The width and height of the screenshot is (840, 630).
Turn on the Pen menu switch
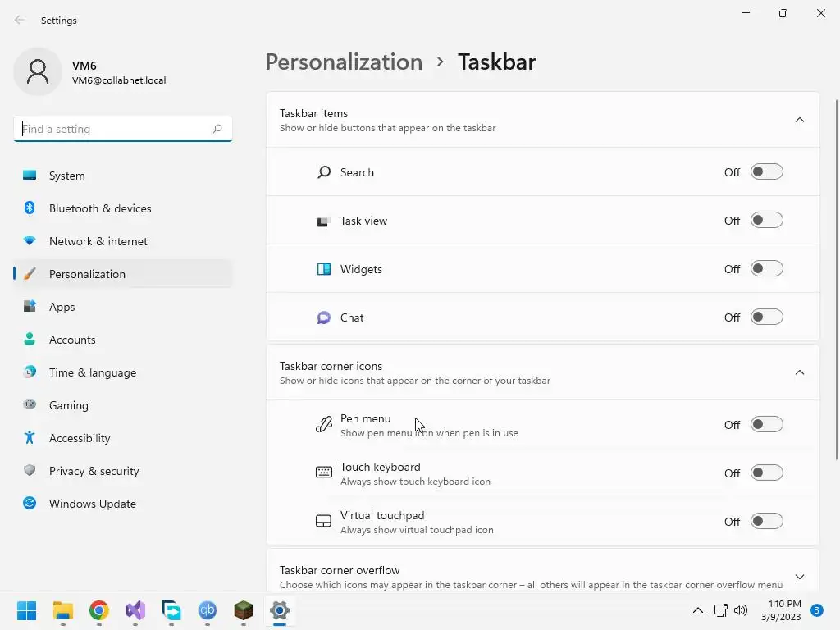(x=767, y=424)
